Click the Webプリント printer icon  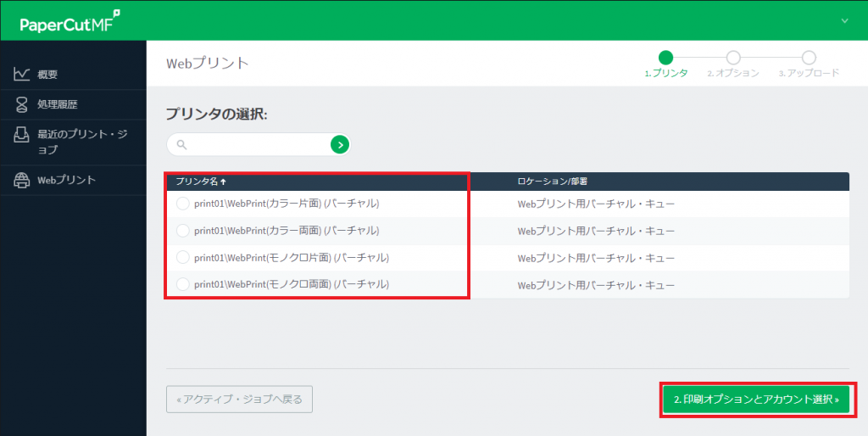click(x=22, y=180)
